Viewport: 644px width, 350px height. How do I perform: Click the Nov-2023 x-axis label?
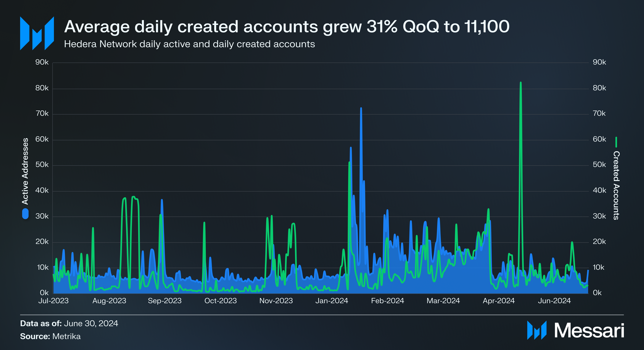coord(276,301)
